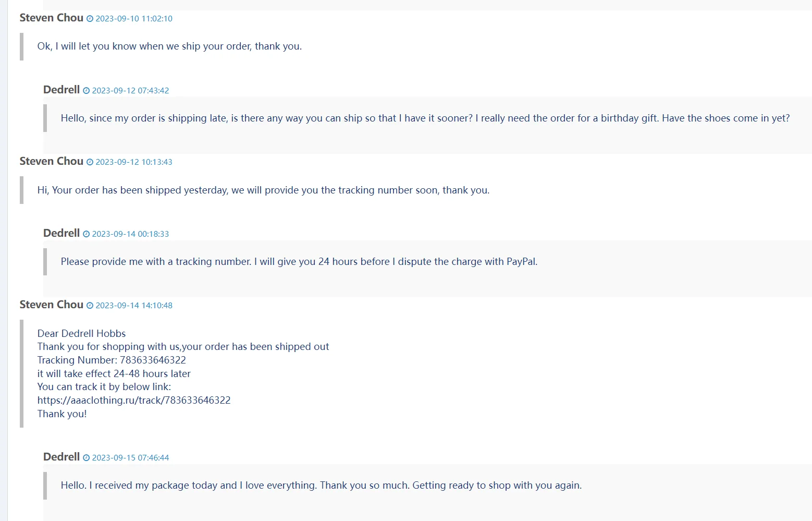Open the aaaclothing.ru tracking link
Image resolution: width=812 pixels, height=521 pixels.
coord(134,401)
